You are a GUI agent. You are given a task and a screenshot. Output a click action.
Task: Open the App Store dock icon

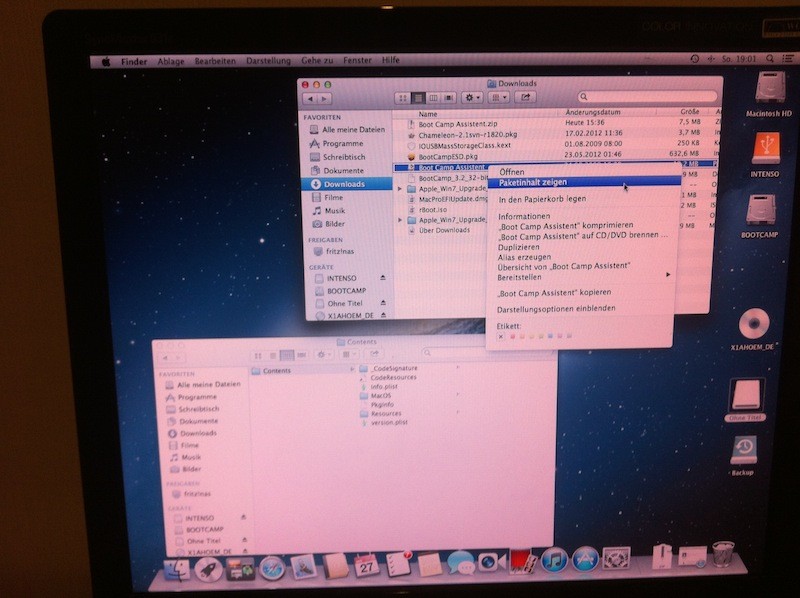tap(585, 560)
